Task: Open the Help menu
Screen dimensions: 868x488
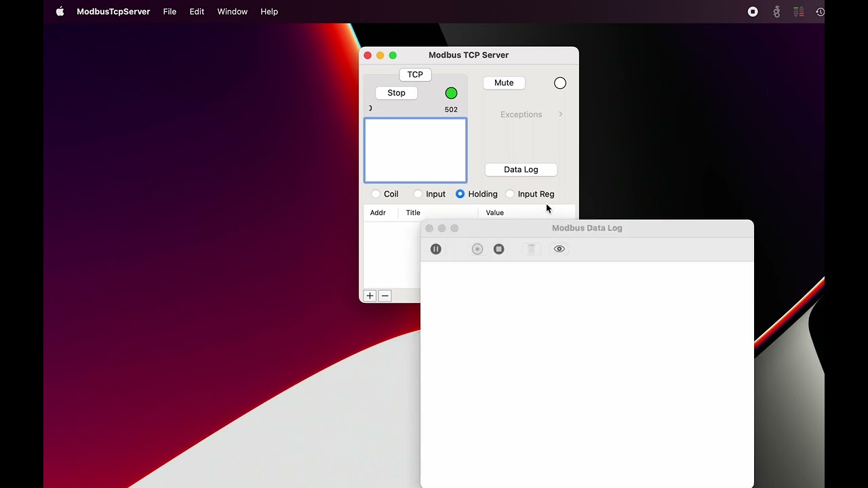Action: (269, 12)
